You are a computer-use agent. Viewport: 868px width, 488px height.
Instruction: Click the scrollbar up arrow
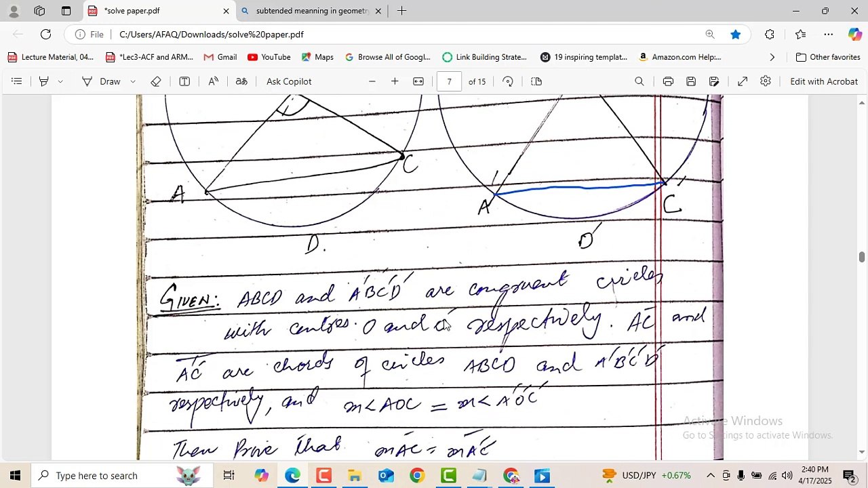point(862,102)
